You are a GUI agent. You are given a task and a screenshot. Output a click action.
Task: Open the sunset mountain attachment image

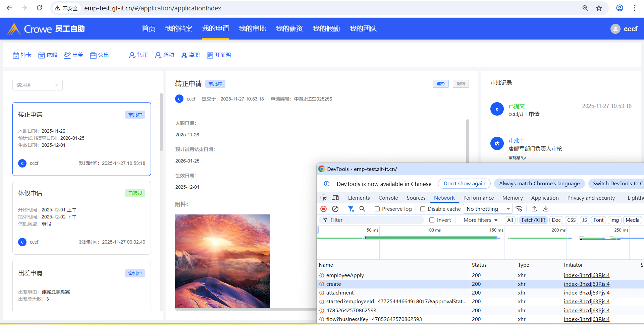click(x=222, y=261)
